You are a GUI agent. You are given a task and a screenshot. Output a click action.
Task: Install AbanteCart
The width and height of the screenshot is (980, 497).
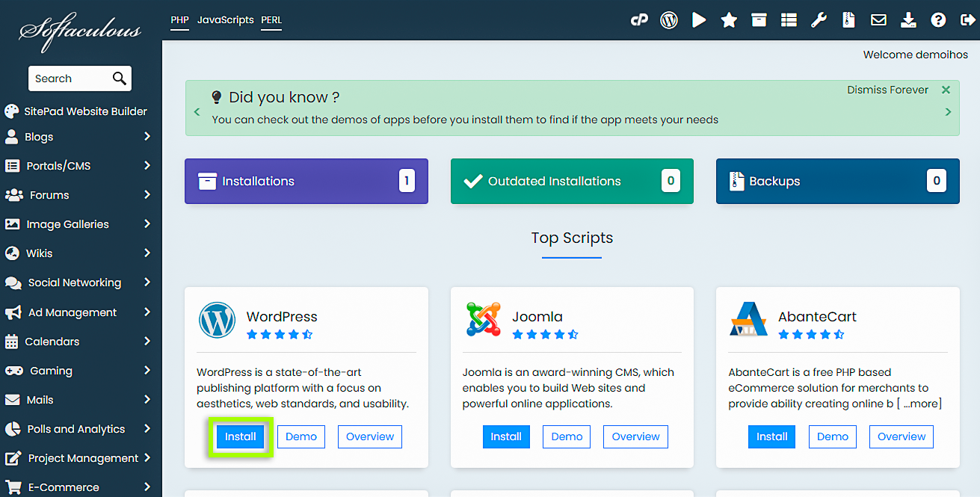772,436
